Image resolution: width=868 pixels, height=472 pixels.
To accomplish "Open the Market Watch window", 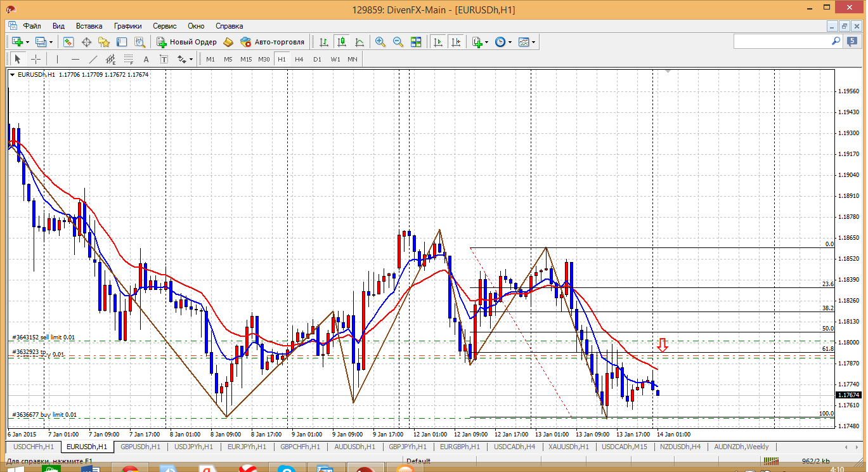I will (68, 42).
